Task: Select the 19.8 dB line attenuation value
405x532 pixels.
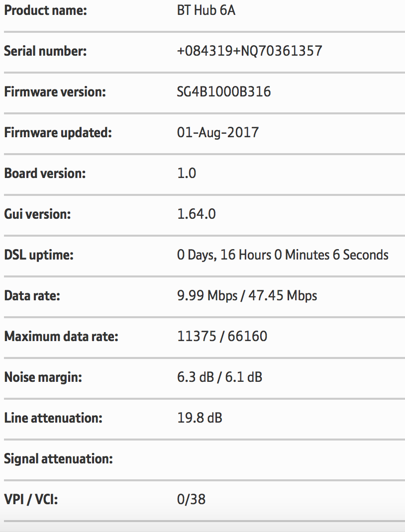Action: [x=200, y=418]
